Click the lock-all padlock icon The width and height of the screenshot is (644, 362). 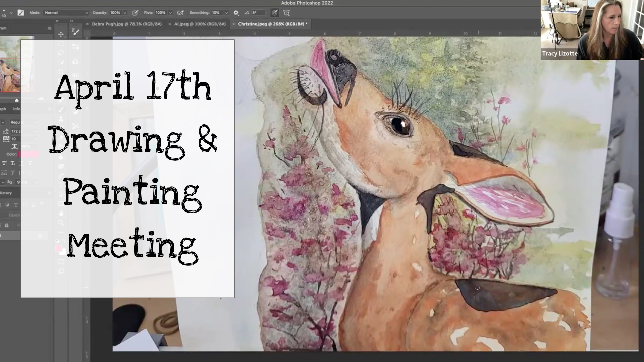point(6,225)
